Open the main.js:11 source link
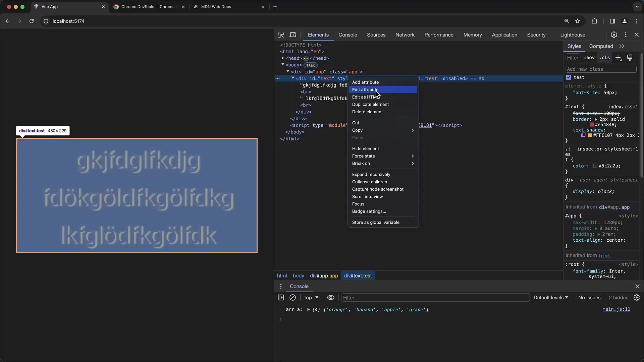The image size is (644, 362). 616,309
